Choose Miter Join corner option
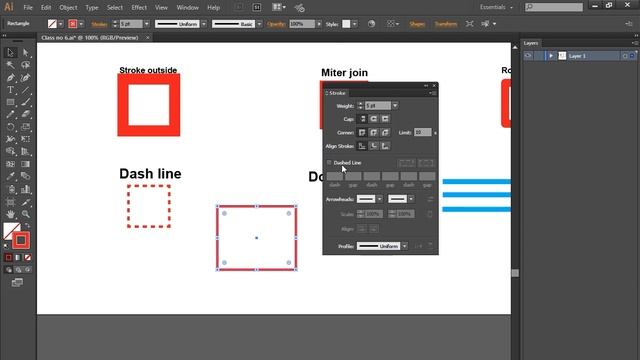 362,132
